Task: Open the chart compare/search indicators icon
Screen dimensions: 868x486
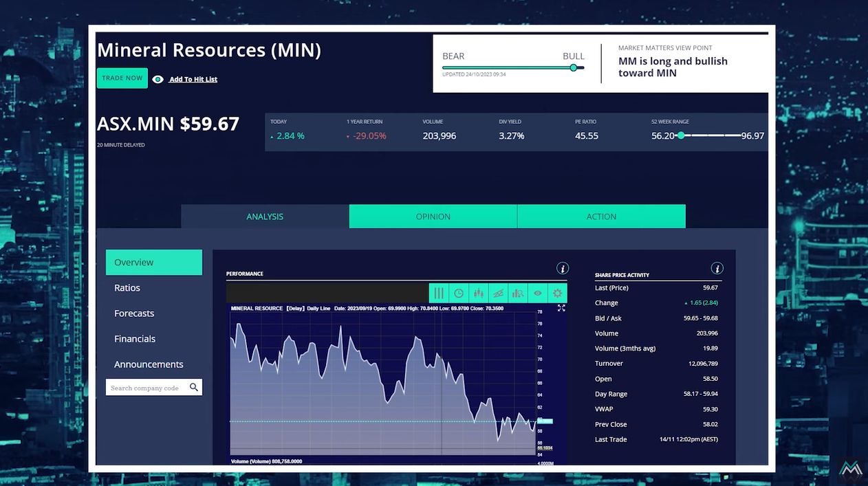Action: tap(518, 294)
